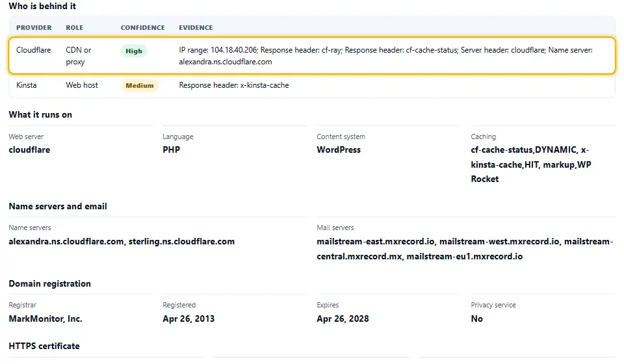Click the web server value 'cloudflare'
Screen dimensions: 624x364
[29, 149]
